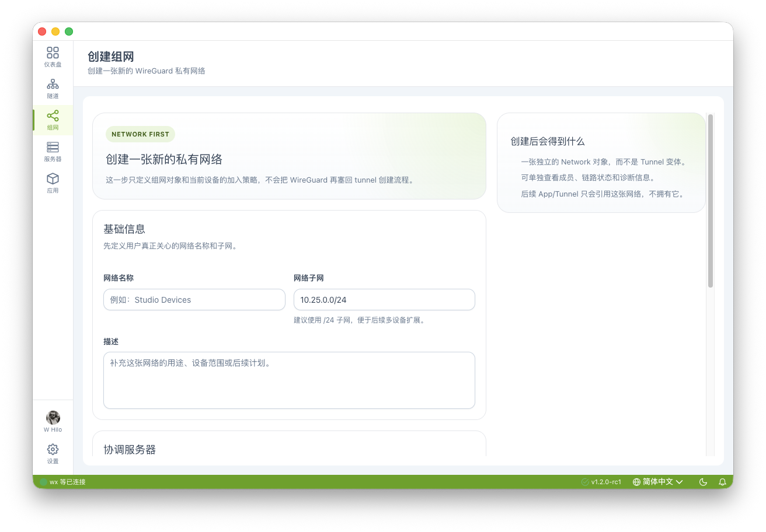Click the 基础信息 section heading
Screen dimensions: 766x532
(x=124, y=229)
